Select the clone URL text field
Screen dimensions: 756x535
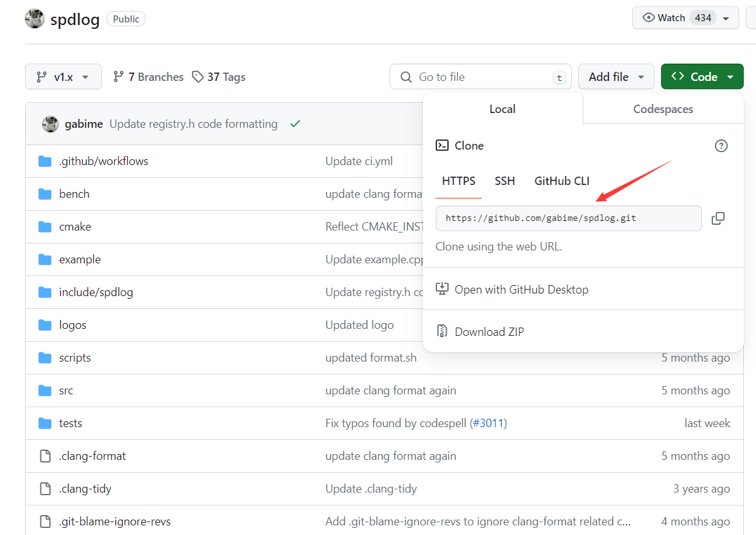coord(569,218)
